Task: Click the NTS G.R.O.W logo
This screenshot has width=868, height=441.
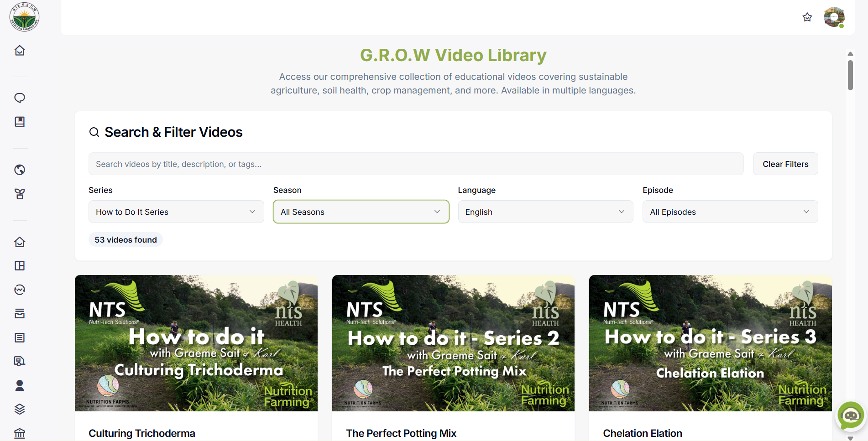Action: [24, 17]
